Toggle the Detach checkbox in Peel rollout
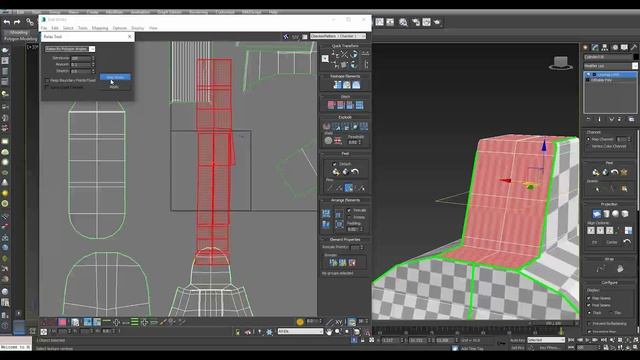 [x=335, y=164]
